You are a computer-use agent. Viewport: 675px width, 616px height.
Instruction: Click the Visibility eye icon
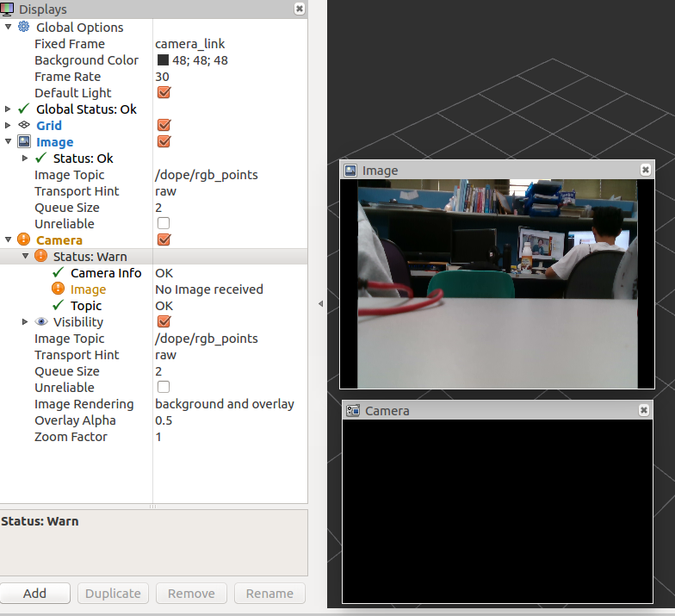click(x=41, y=321)
